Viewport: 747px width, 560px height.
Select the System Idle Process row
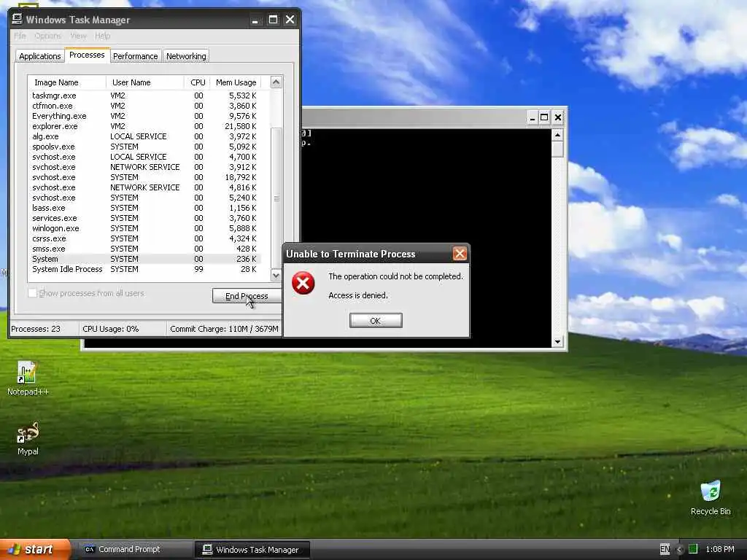pos(144,269)
